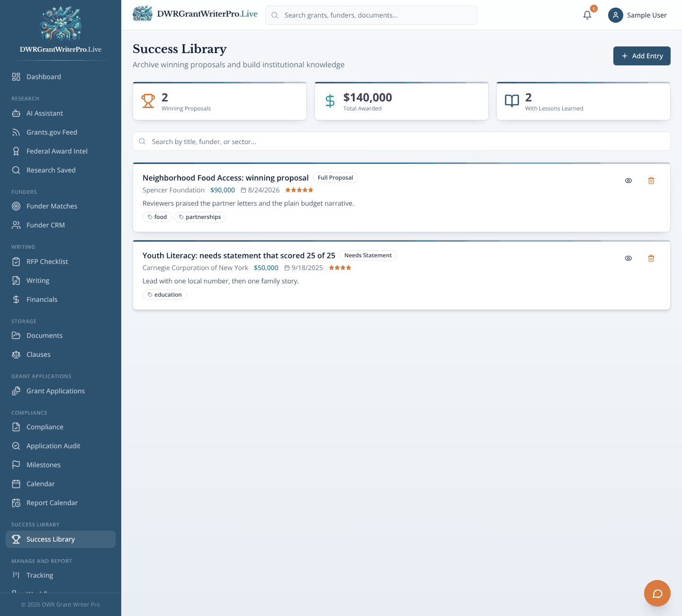Image resolution: width=682 pixels, height=616 pixels.
Task: Open Funder CRM
Action: point(61,225)
